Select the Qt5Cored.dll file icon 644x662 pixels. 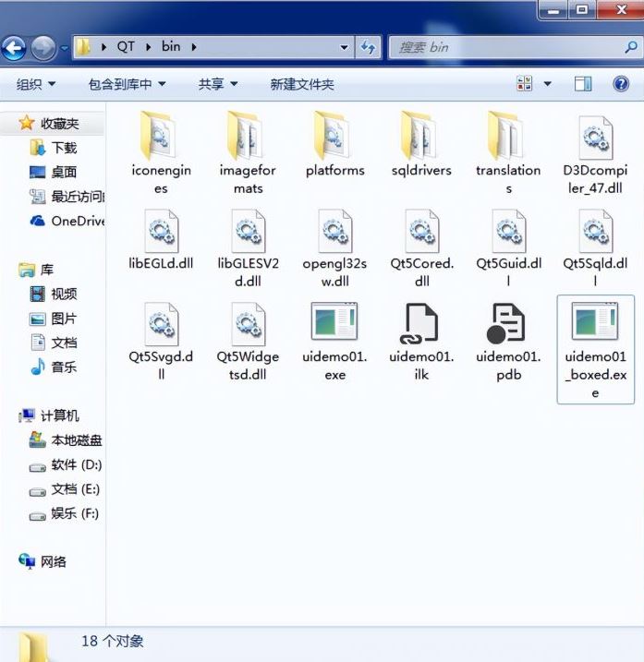coord(421,231)
